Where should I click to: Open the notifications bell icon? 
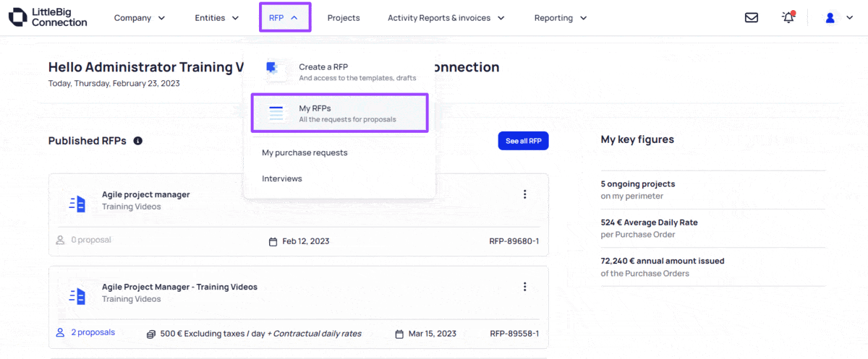[788, 17]
